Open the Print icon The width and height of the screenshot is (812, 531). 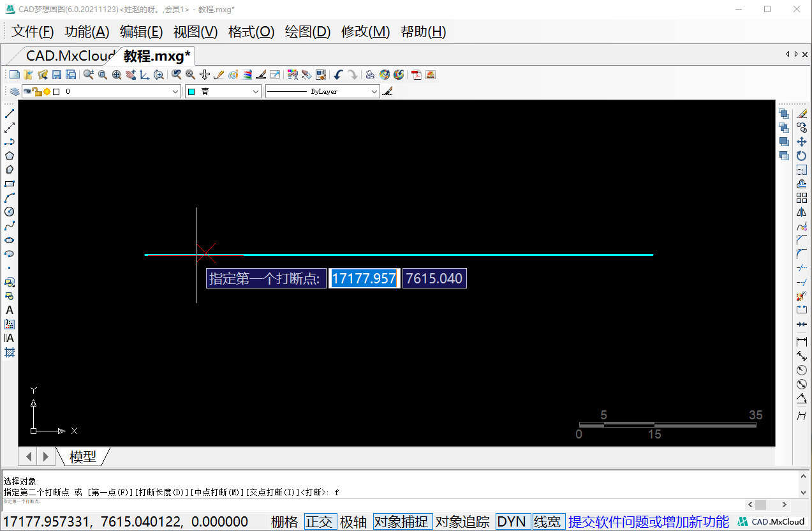(x=370, y=75)
